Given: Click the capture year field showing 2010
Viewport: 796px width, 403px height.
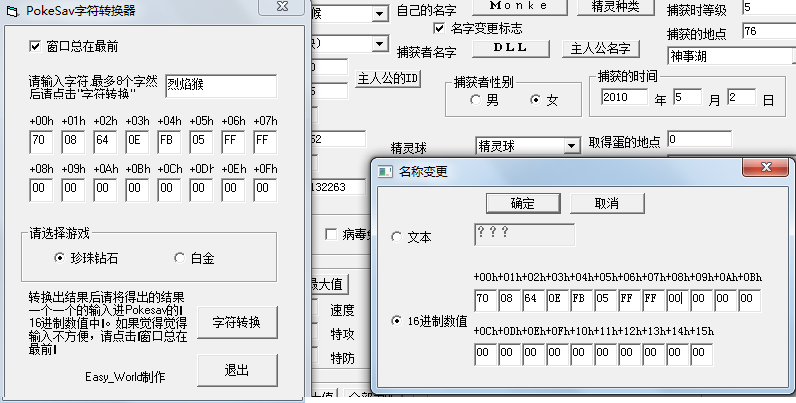Looking at the screenshot, I should [x=624, y=97].
